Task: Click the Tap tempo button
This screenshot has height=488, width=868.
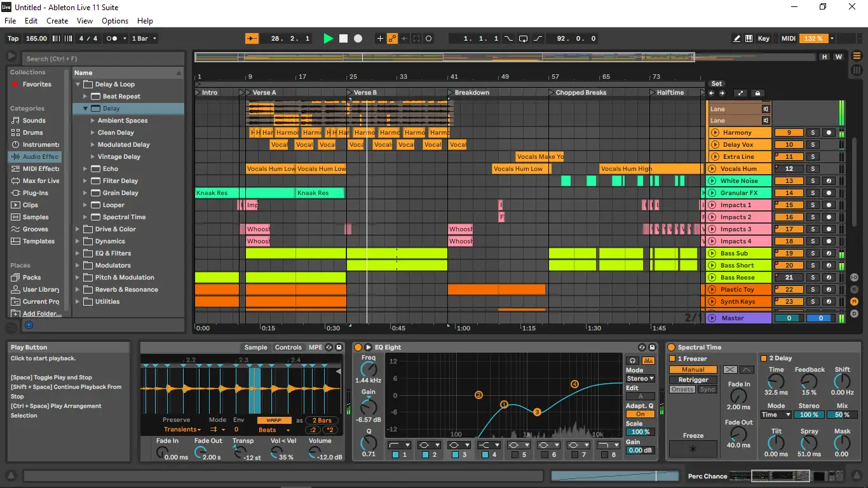Action: tap(13, 39)
